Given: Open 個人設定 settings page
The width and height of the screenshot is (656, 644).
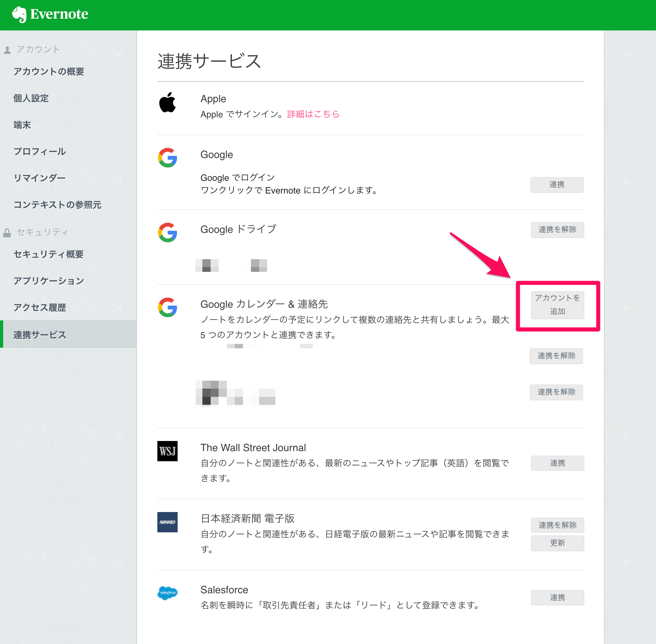Looking at the screenshot, I should coord(31,98).
